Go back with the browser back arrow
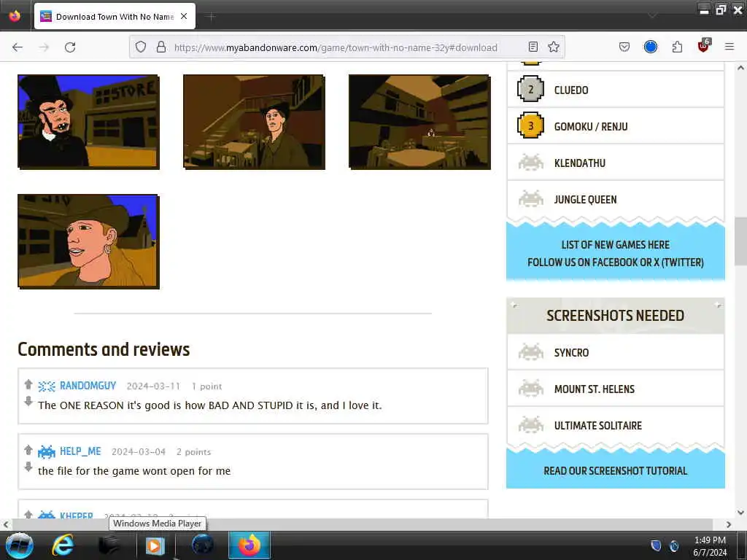Screen dimensions: 747x560 coord(18,47)
